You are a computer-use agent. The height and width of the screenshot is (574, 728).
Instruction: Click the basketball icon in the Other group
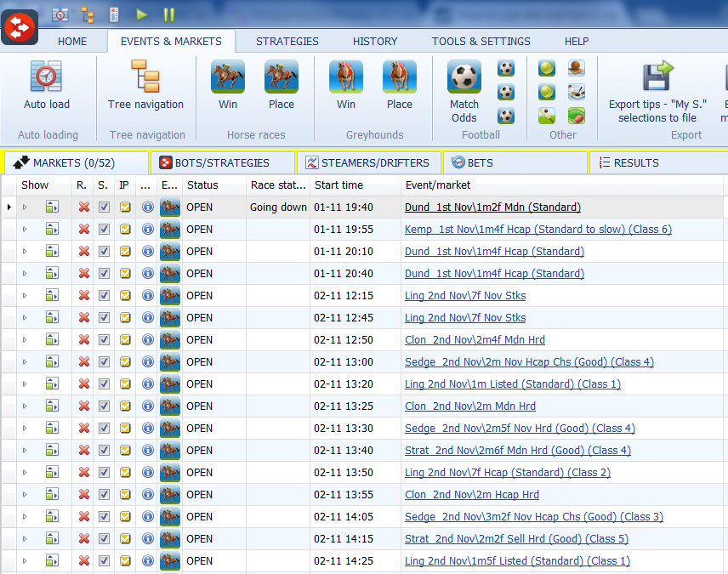[577, 68]
